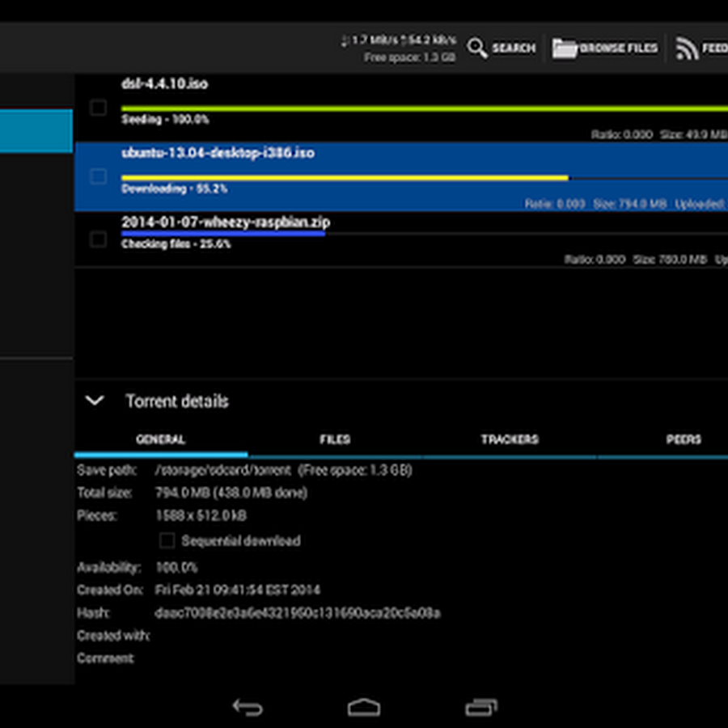
Task: Check the dsl-4.4.10.iso torrent checkbox
Action: (98, 108)
